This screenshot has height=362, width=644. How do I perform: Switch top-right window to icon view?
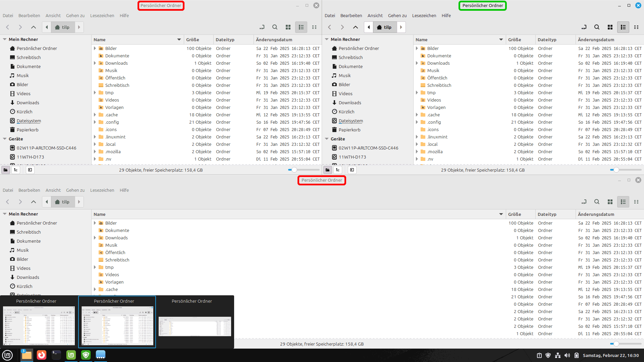tap(610, 27)
